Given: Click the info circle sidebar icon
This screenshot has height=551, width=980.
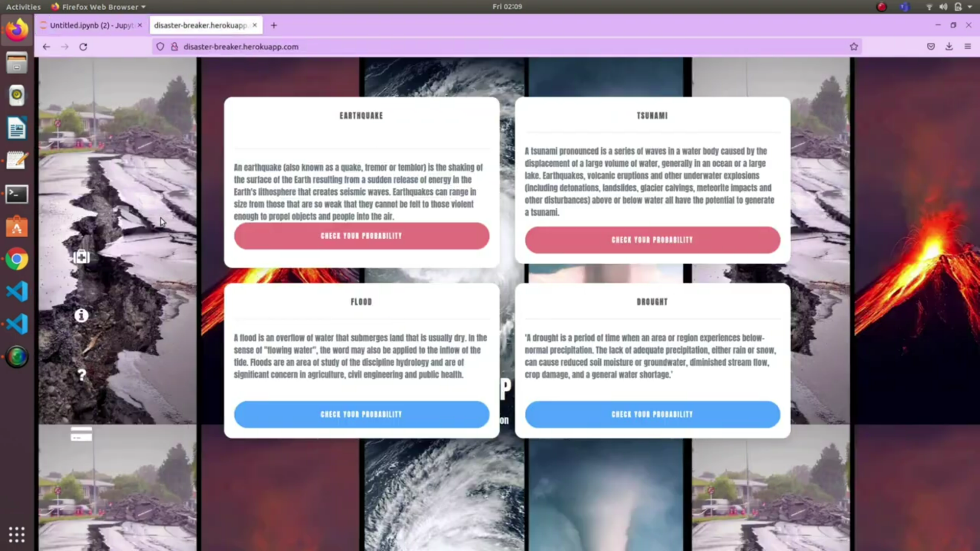Looking at the screenshot, I should pyautogui.click(x=81, y=315).
